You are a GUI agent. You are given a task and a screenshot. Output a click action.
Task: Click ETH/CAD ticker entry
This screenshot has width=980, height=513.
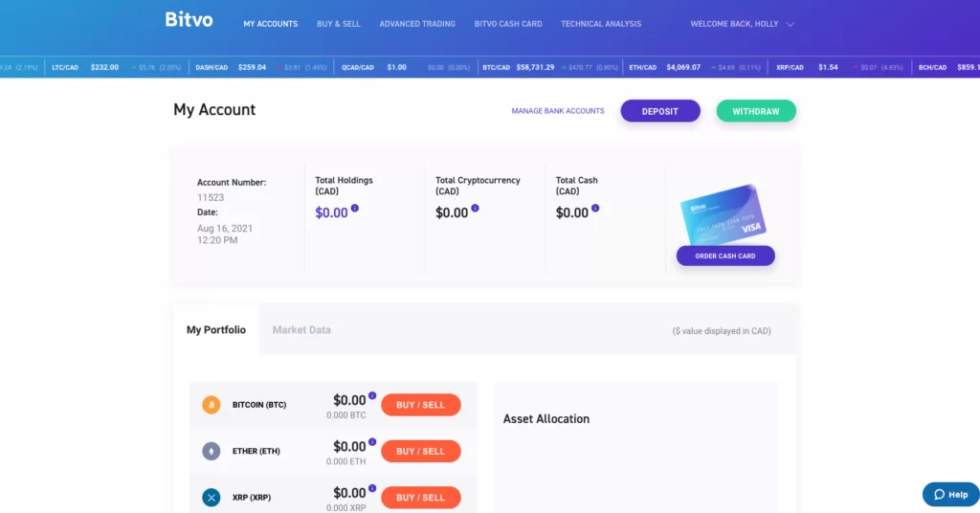(695, 68)
